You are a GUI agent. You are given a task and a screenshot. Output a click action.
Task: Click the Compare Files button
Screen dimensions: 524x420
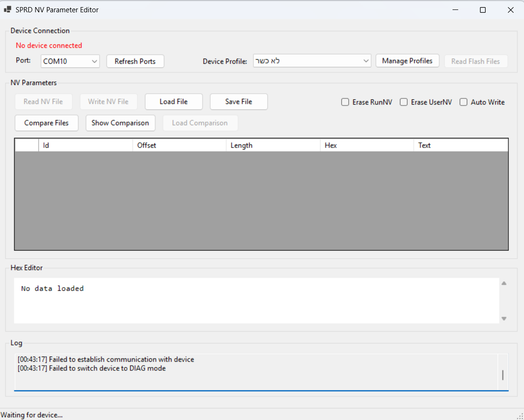coord(46,123)
